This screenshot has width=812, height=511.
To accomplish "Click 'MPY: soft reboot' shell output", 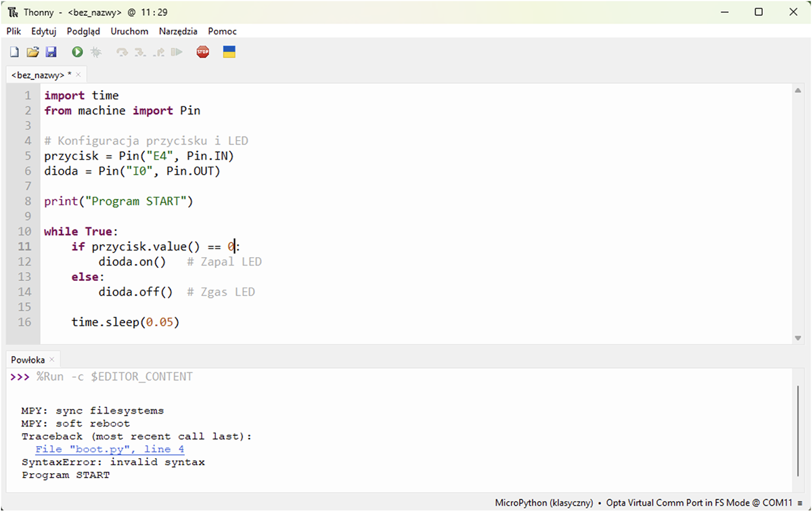I will click(76, 424).
